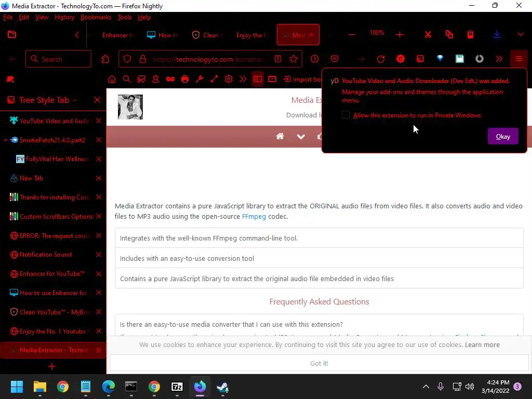Print the page with printer icon
The image size is (532, 399).
pyautogui.click(x=185, y=79)
